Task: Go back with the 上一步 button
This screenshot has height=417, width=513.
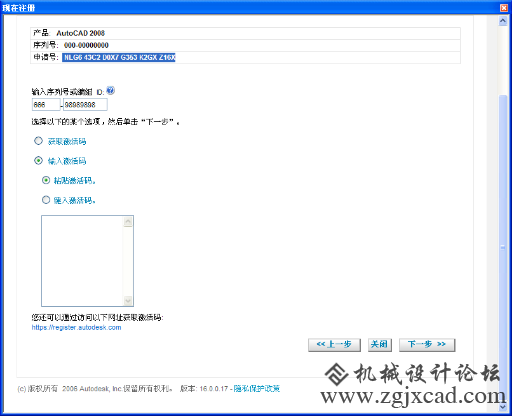Action: 334,345
